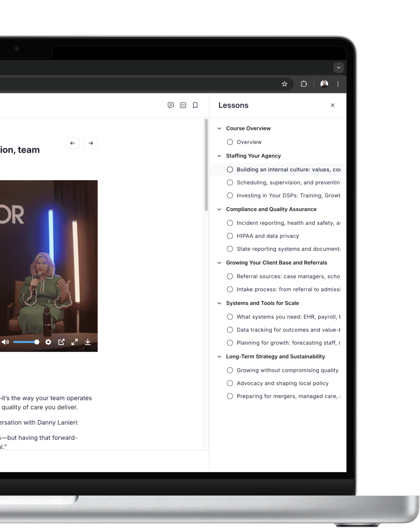This screenshot has height=532, width=420.
Task: Open Data tracking for outcomes lesson
Action: click(288, 330)
